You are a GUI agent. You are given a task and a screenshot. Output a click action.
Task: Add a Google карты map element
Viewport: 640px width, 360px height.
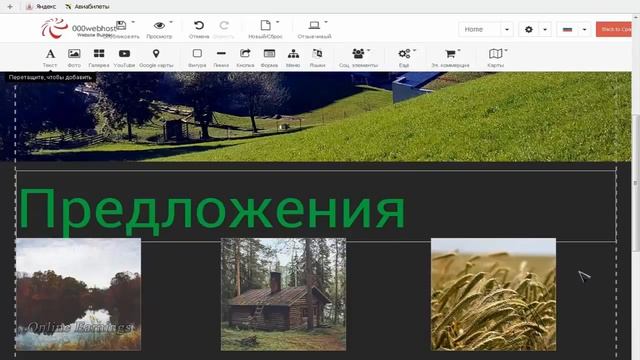156,58
